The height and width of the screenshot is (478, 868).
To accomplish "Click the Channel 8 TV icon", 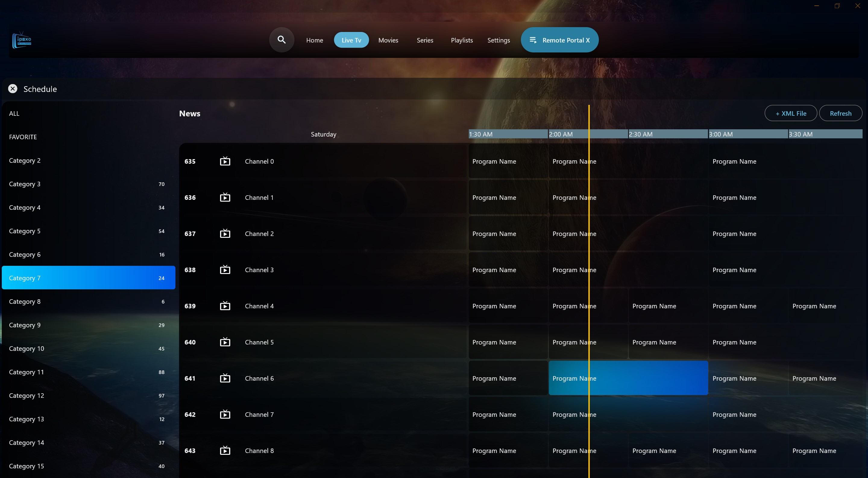I will point(225,450).
